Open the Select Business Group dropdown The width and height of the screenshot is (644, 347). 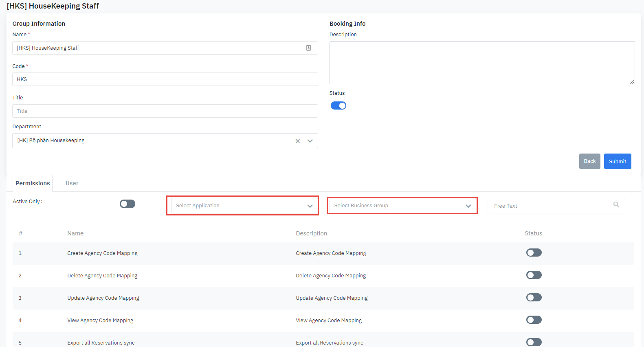pos(402,206)
